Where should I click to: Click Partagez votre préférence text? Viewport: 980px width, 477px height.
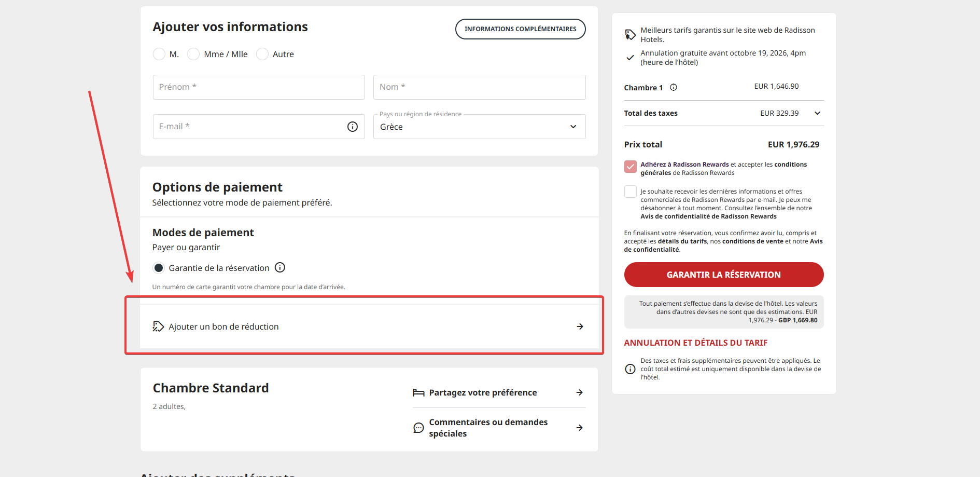tap(483, 392)
